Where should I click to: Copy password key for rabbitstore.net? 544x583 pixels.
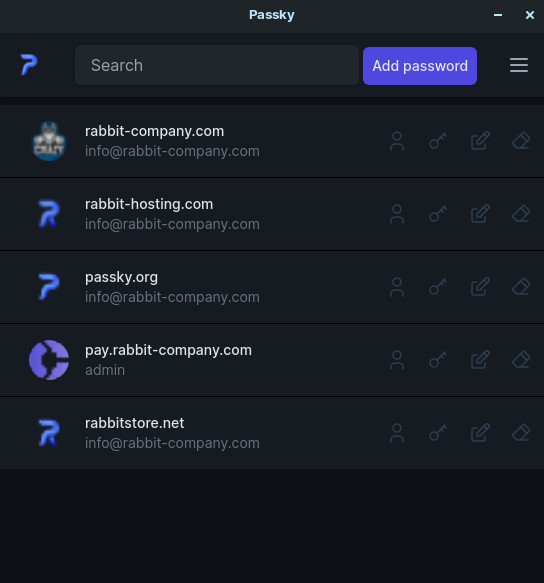(x=438, y=432)
